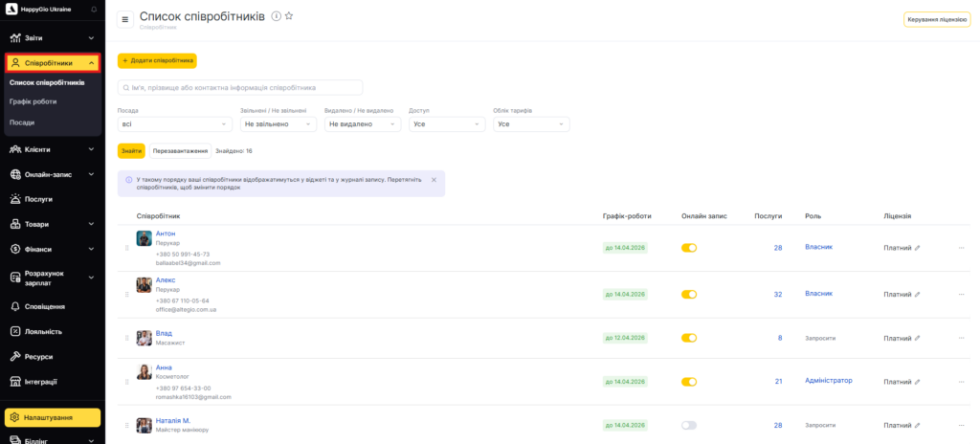Viewport: 980px width, 444px height.
Task: Open the Доступ filter dropdown
Action: 446,124
